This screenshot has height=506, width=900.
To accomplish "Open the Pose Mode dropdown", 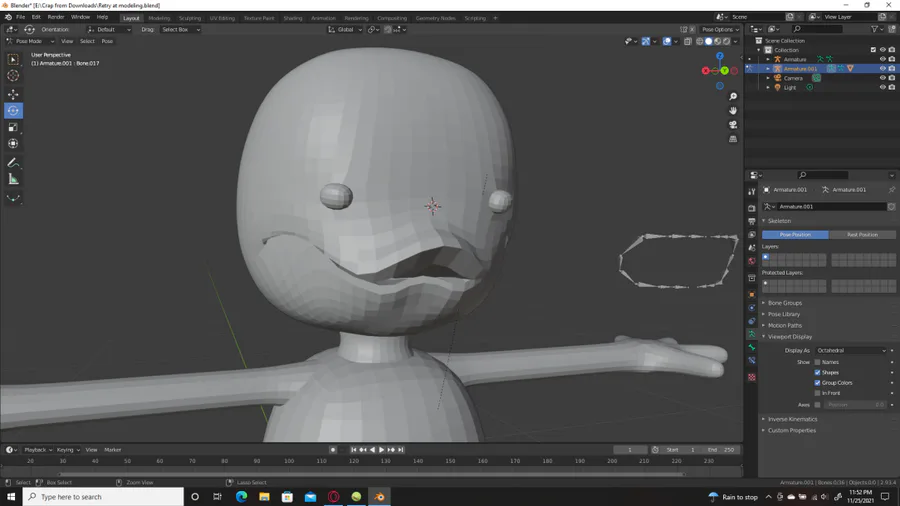I will click(x=30, y=41).
